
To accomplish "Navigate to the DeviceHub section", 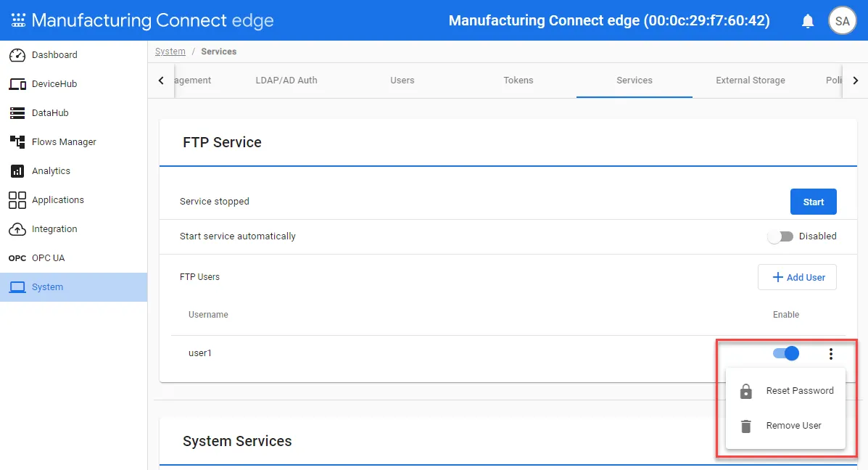I will click(74, 84).
